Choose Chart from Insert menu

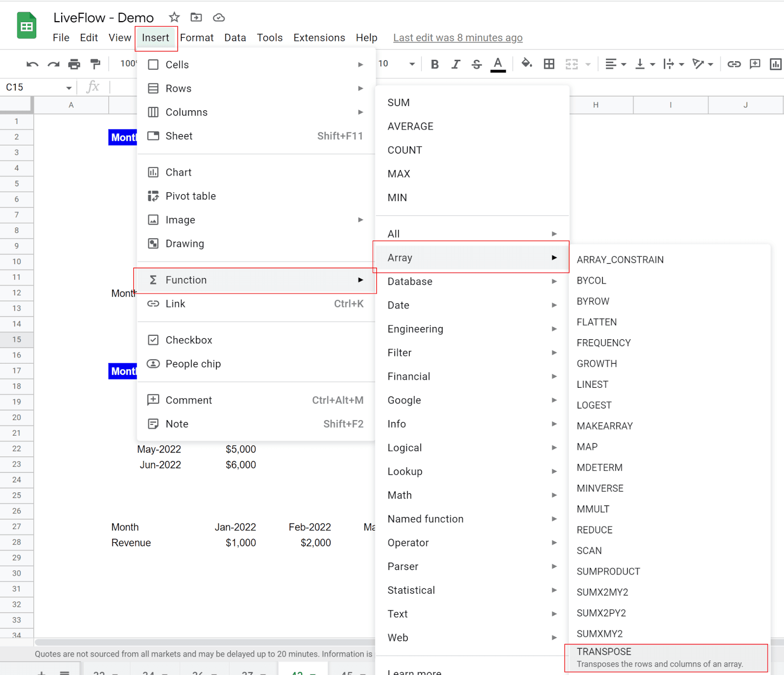point(256,172)
